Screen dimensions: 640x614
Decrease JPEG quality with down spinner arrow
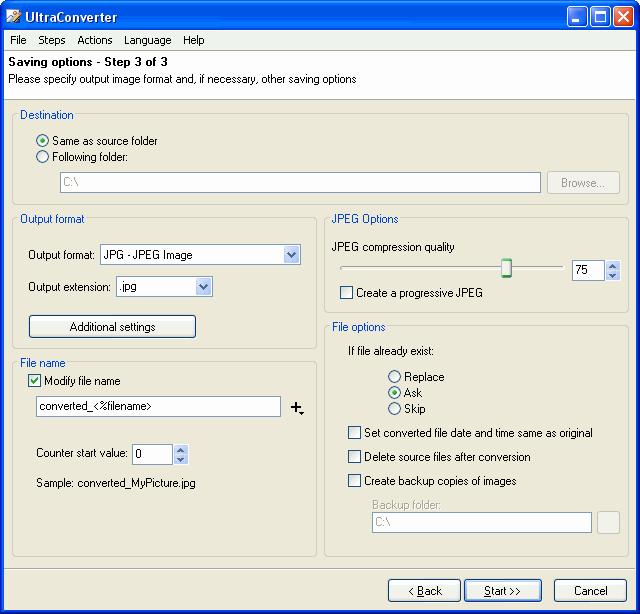tap(612, 276)
